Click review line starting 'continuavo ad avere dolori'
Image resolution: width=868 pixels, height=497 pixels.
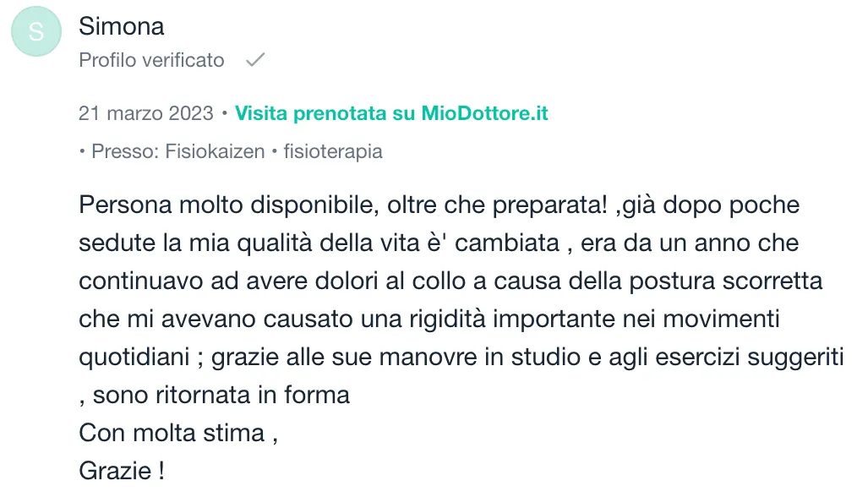point(450,281)
